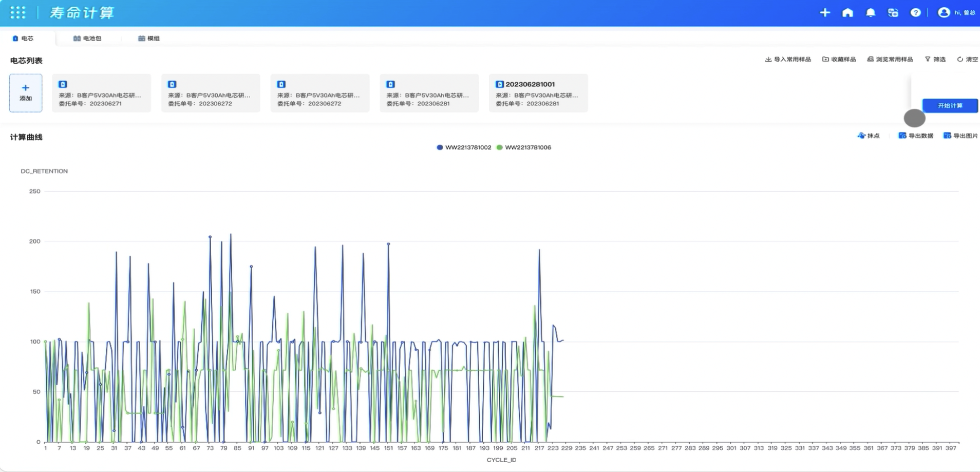Open the app grid menu icon

click(18, 13)
